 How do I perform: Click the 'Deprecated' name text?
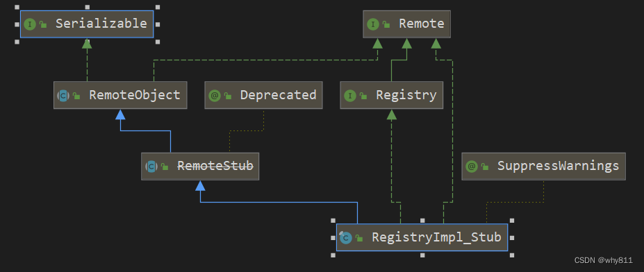(279, 95)
